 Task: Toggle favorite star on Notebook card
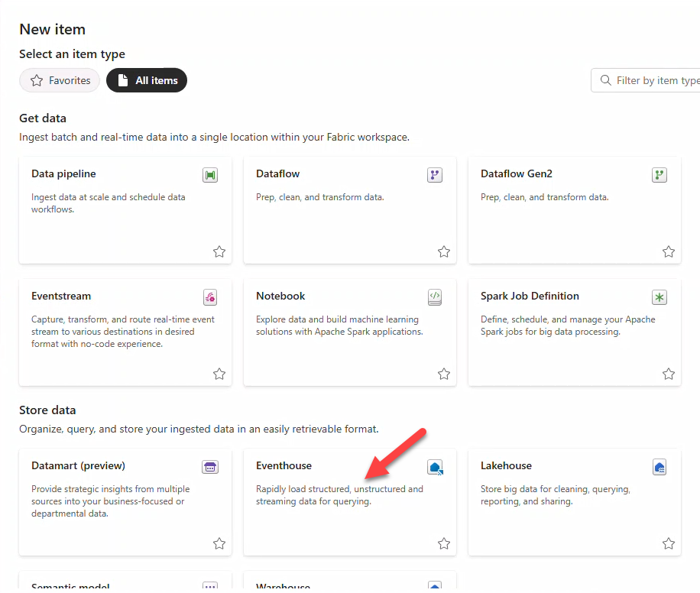(444, 374)
